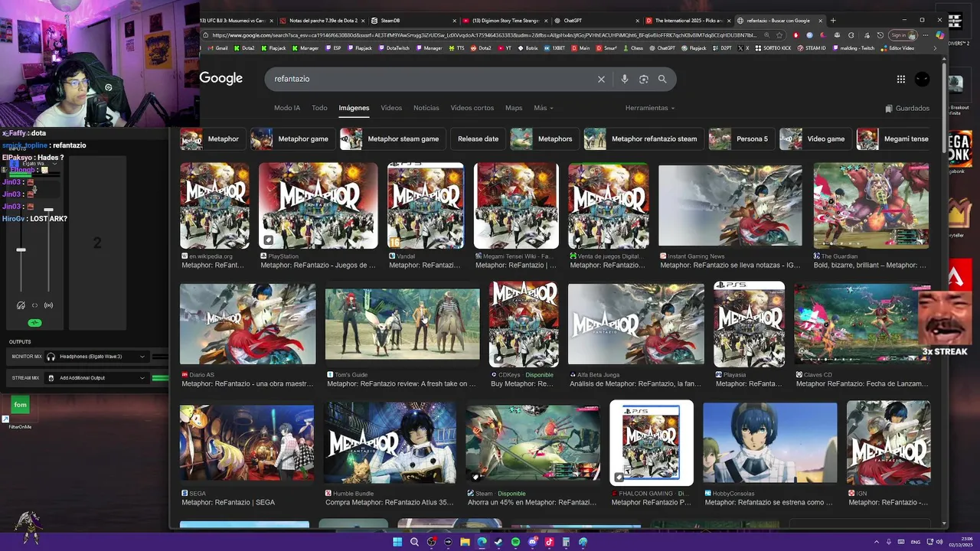Screen dimensions: 980x551
Task: Open the Chess bookmark
Action: pos(632,48)
